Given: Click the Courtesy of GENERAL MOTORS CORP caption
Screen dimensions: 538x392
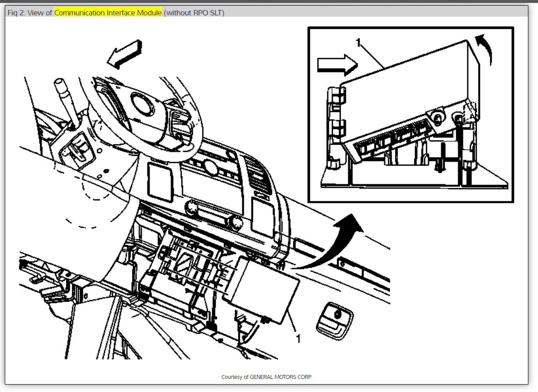Looking at the screenshot, I should pyautogui.click(x=267, y=377).
